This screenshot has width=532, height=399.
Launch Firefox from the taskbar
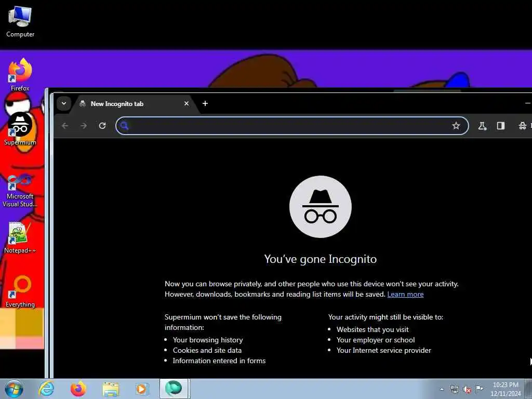78,389
